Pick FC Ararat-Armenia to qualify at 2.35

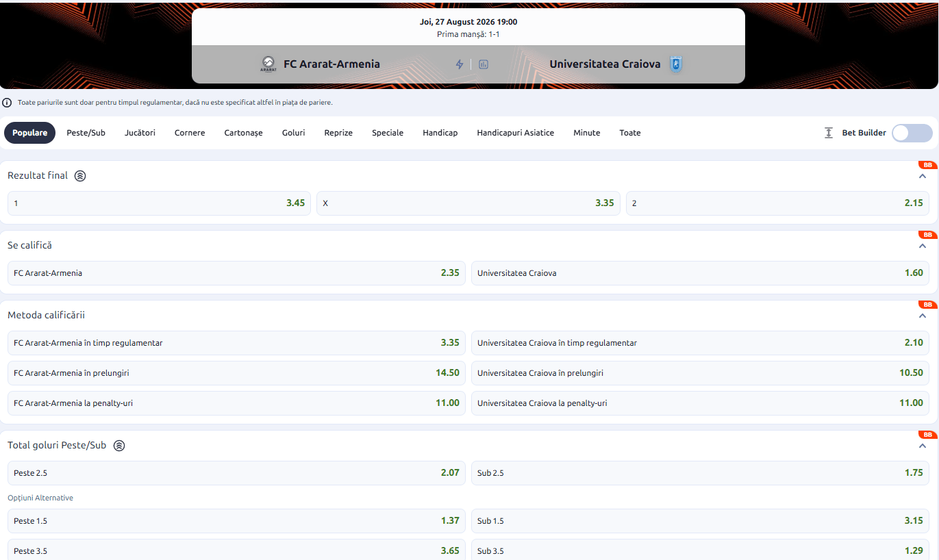(x=236, y=273)
